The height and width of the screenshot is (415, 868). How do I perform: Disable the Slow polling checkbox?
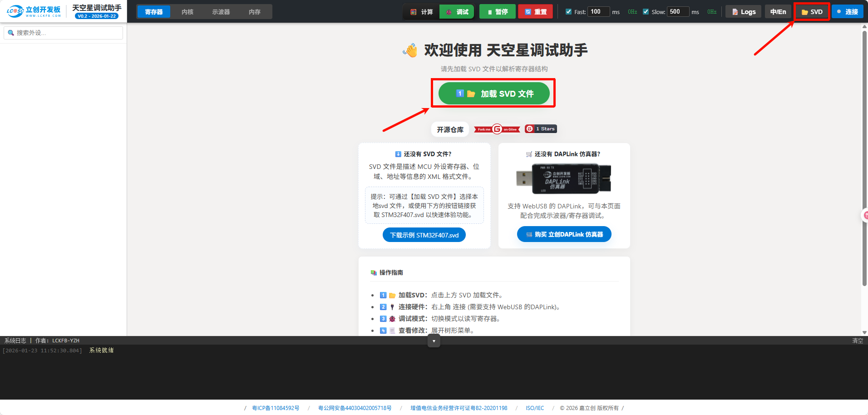646,11
